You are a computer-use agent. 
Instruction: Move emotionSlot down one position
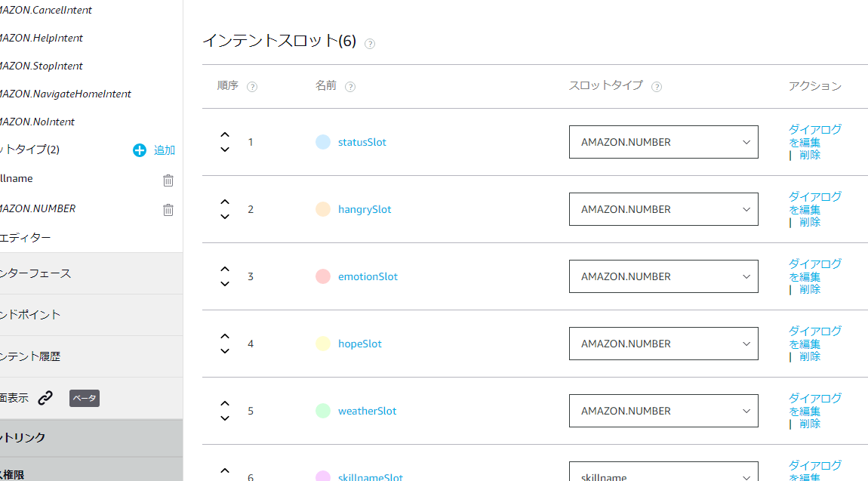click(x=225, y=284)
